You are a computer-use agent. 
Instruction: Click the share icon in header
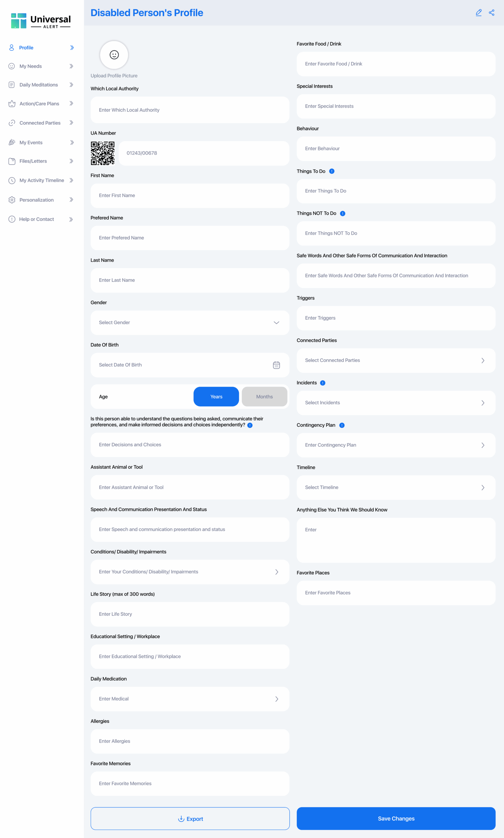[492, 12]
